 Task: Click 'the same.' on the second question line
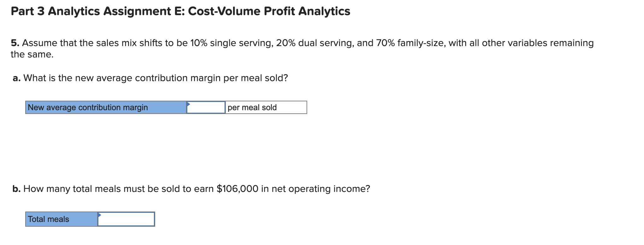[x=32, y=54]
